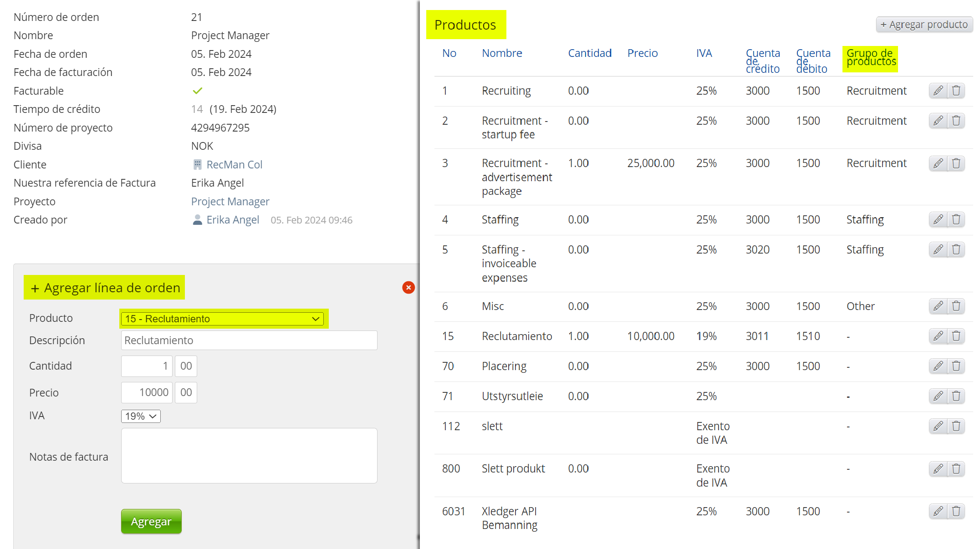Screen dimensions: 980x549
Task: Click the Descripción input field
Action: [x=249, y=341]
